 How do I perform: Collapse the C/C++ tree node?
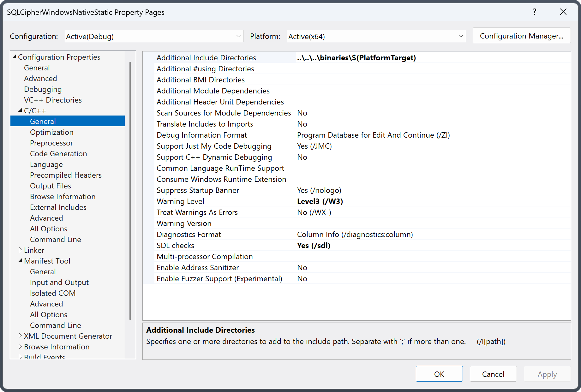point(20,110)
